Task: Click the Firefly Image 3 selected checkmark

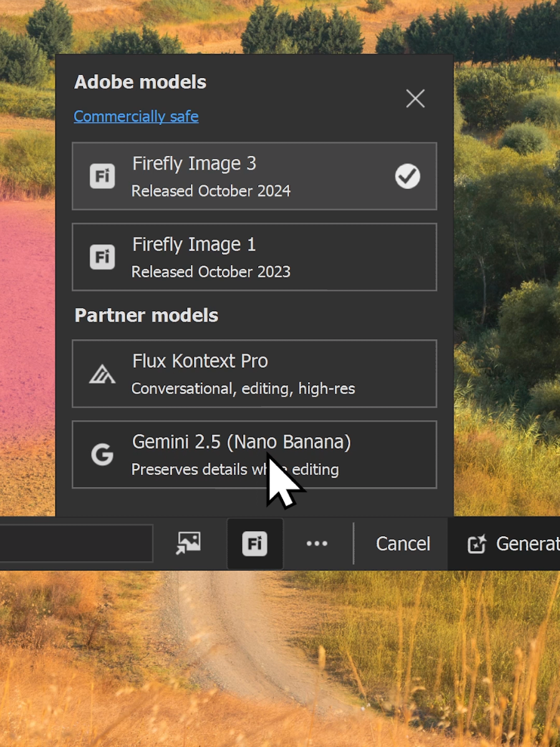Action: tap(407, 176)
